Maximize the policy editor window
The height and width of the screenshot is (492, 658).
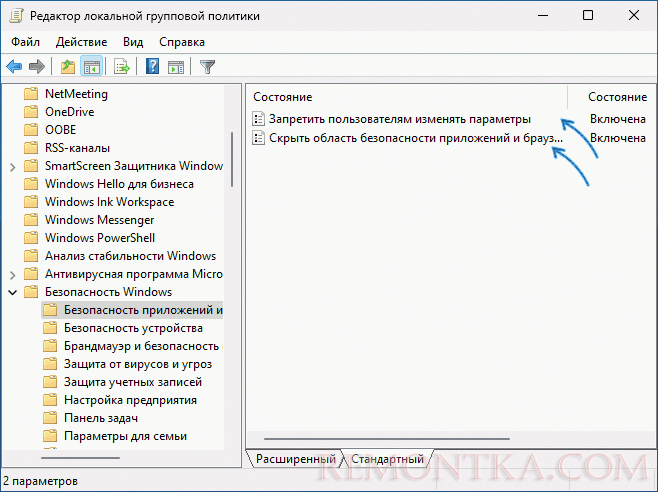point(588,16)
